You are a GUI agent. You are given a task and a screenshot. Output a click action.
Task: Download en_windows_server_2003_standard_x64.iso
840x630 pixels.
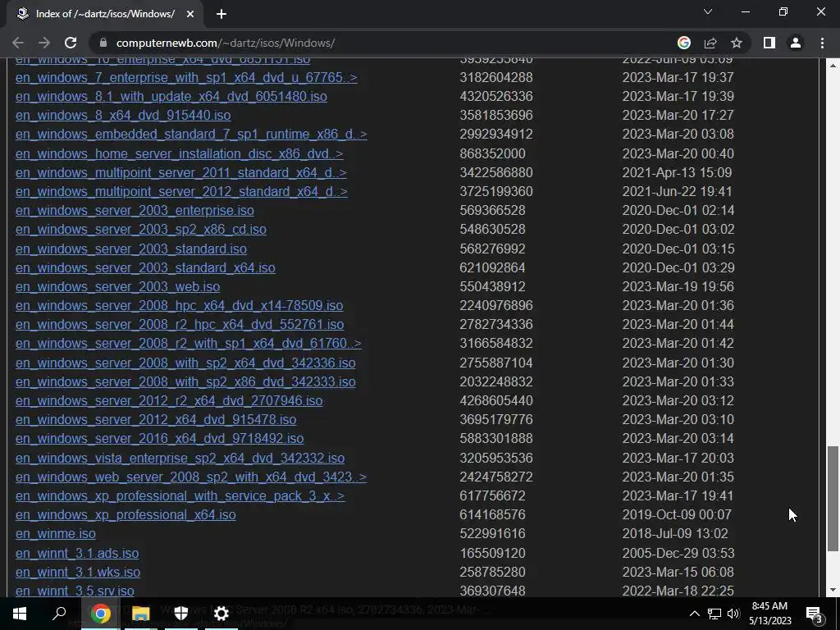145,268
